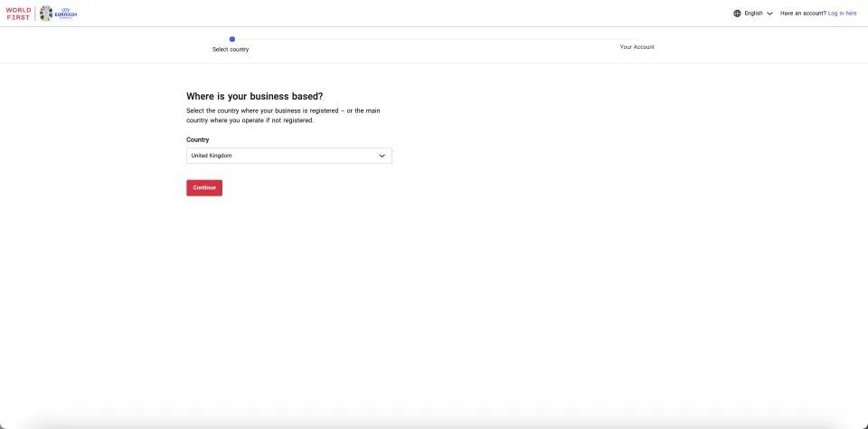Open the Country dropdown showing United Kingdom
Image resolution: width=868 pixels, height=429 pixels.
point(289,156)
